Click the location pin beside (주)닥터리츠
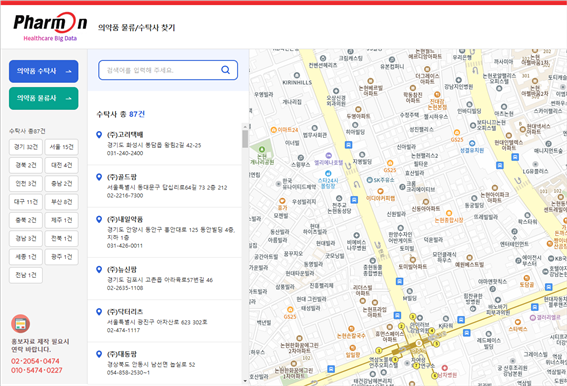Image resolution: width=567 pixels, height=386 pixels. 99,311
